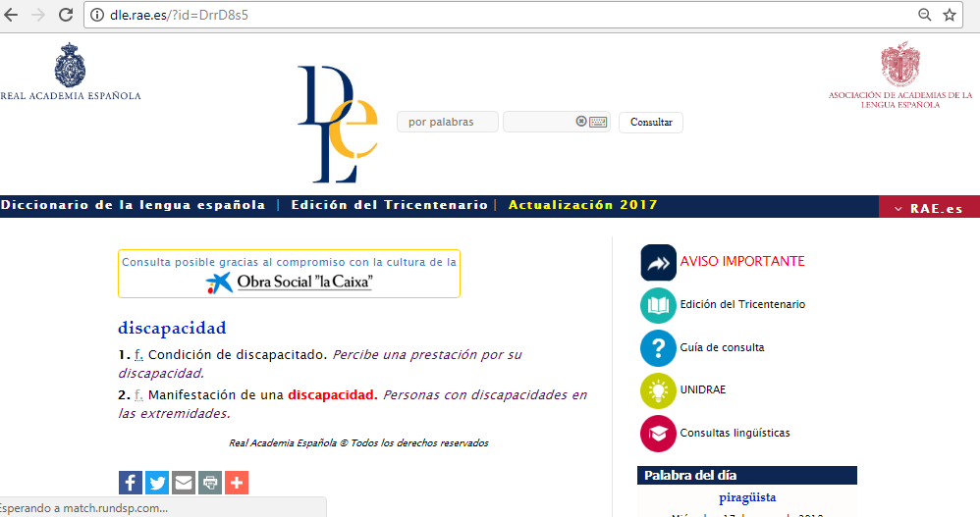This screenshot has height=517, width=980.
Task: Click the 'f.' abbreviation in definition 1
Action: tap(138, 355)
